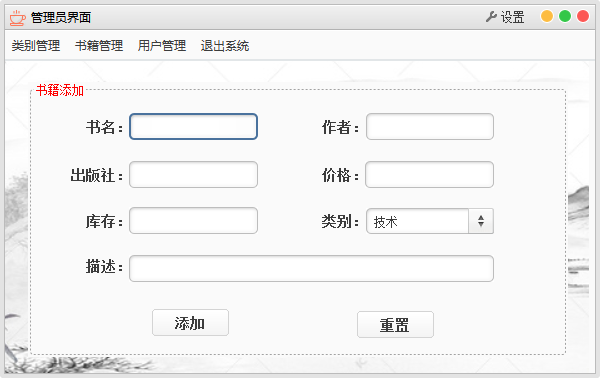The image size is (600, 378).
Task: Click the 添加 button
Action: [190, 323]
